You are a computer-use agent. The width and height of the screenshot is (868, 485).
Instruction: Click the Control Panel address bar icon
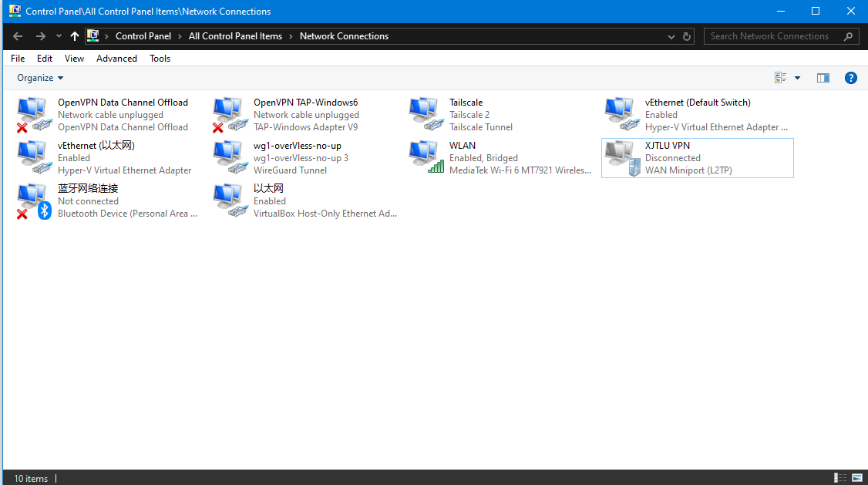click(93, 36)
